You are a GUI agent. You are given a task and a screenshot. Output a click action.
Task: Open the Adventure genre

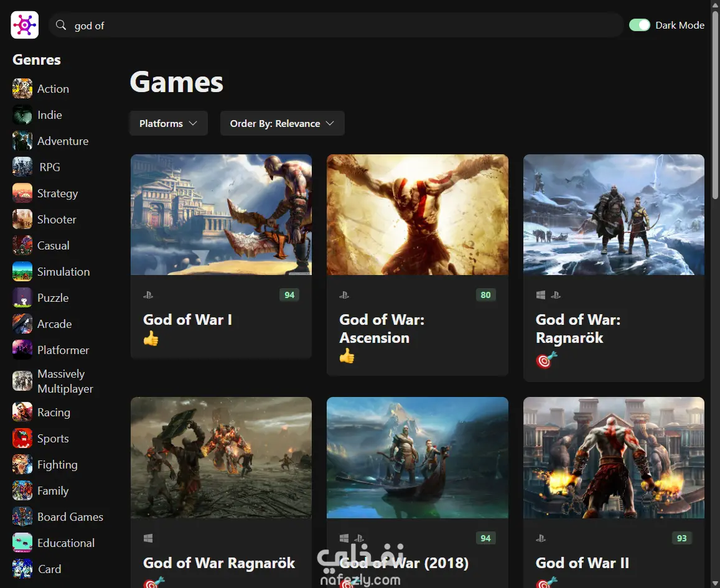pyautogui.click(x=63, y=141)
